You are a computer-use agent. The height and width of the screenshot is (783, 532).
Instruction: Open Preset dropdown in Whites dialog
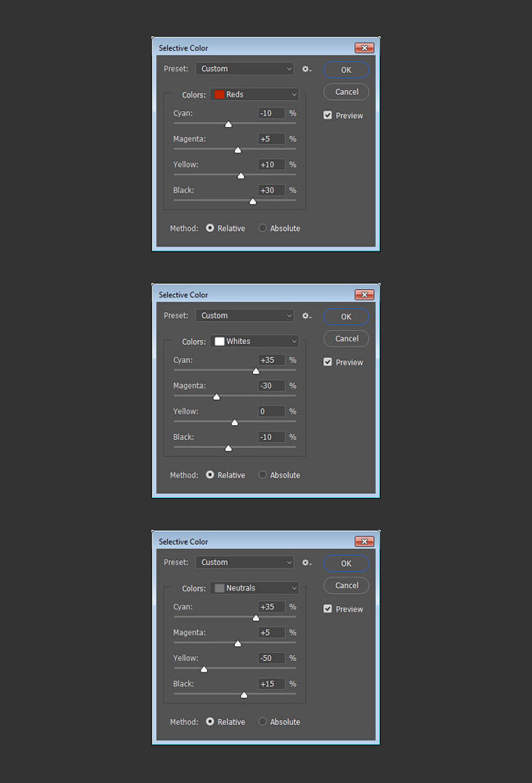tap(245, 315)
